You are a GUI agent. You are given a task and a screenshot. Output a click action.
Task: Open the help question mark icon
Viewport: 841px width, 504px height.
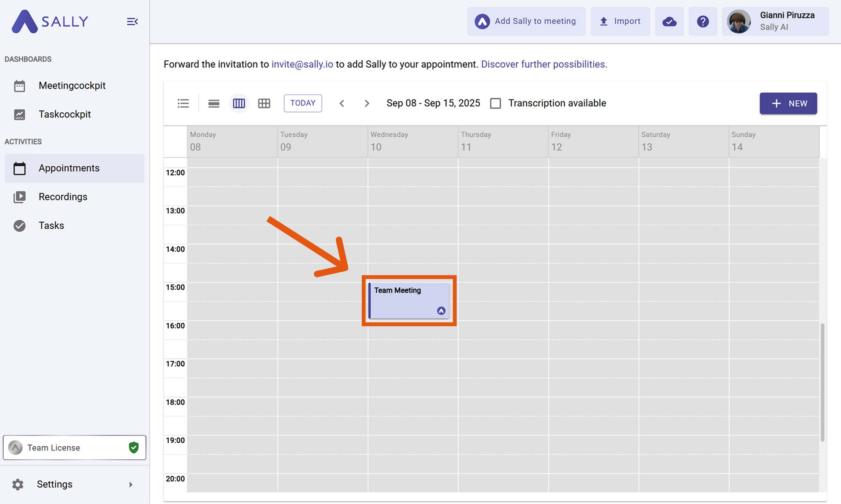[703, 21]
